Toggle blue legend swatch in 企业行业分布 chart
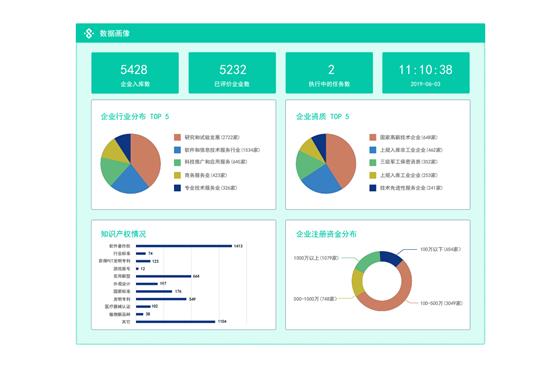Viewport: 560px width, 367px height. click(x=177, y=150)
